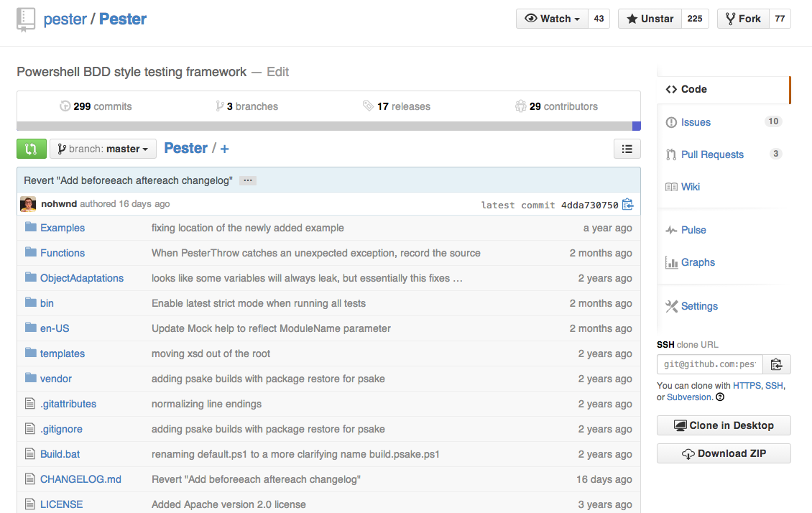This screenshot has width=812, height=513.
Task: Open the branch: master dropdown
Action: click(x=103, y=149)
